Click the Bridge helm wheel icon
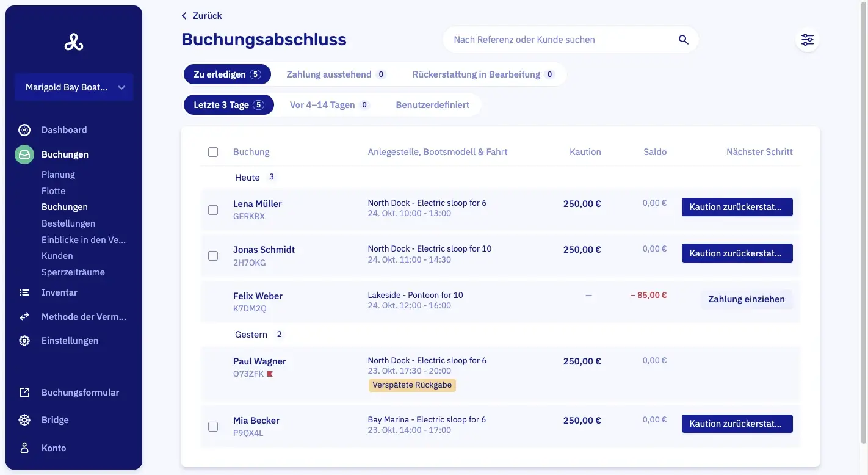The width and height of the screenshot is (868, 475). [x=24, y=420]
